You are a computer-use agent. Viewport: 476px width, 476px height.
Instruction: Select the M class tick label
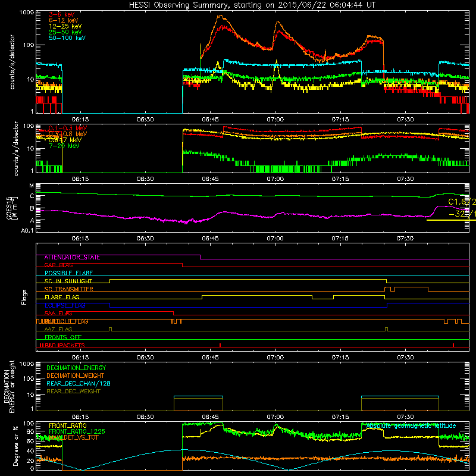[x=32, y=186]
